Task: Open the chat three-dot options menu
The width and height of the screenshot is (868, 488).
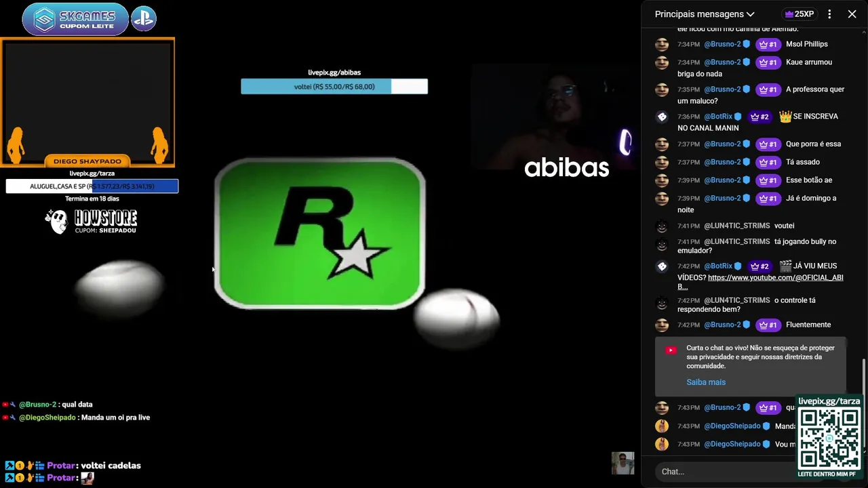Action: [829, 14]
